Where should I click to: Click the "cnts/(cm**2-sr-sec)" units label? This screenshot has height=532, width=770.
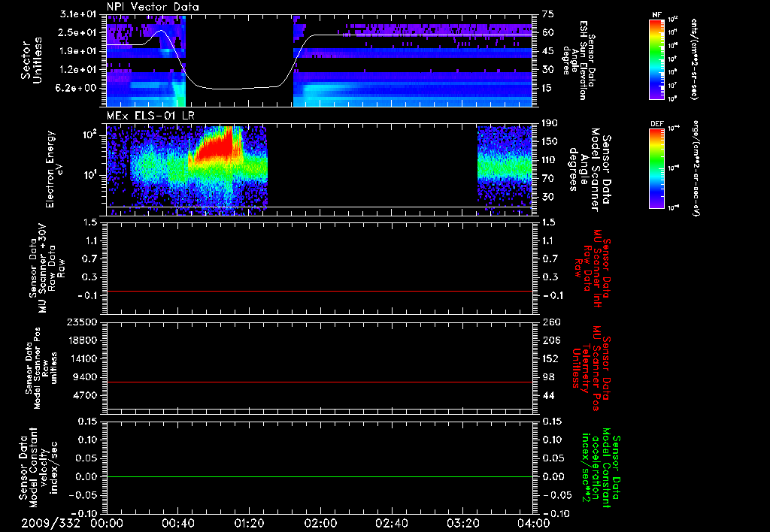[694, 59]
